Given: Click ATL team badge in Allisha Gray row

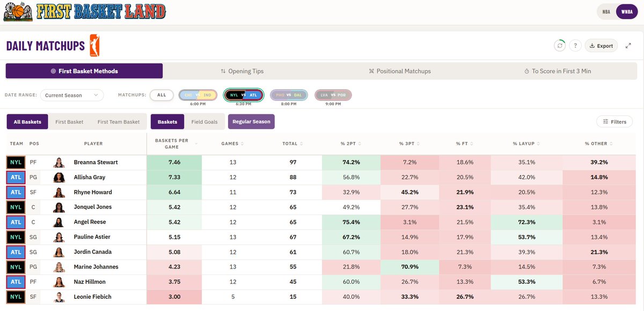Looking at the screenshot, I should [16, 177].
